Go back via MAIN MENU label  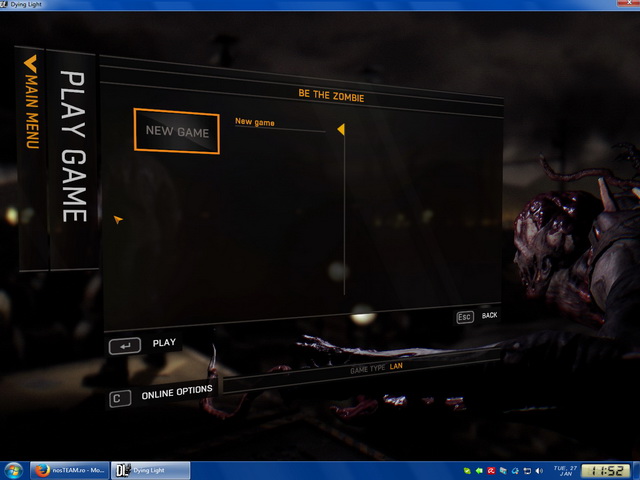point(32,111)
